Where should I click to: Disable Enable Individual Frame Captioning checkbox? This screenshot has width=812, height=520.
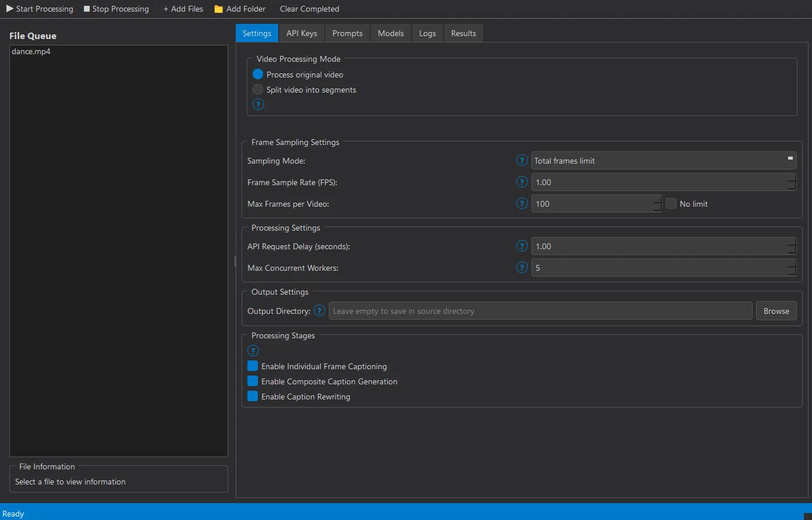[253, 366]
